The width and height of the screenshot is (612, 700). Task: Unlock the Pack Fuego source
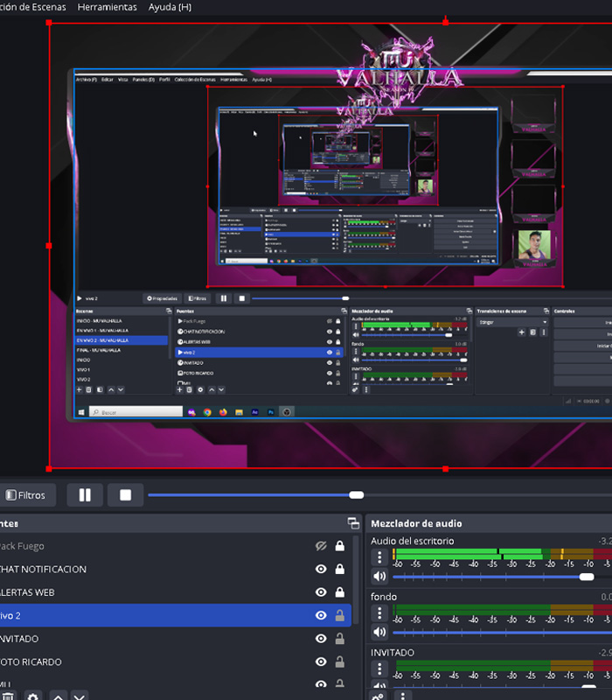coord(339,546)
